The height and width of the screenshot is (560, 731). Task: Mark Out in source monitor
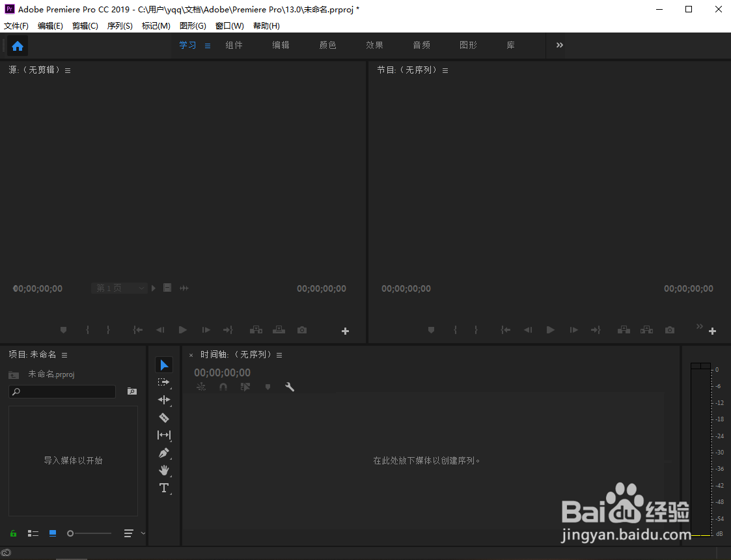click(x=108, y=330)
